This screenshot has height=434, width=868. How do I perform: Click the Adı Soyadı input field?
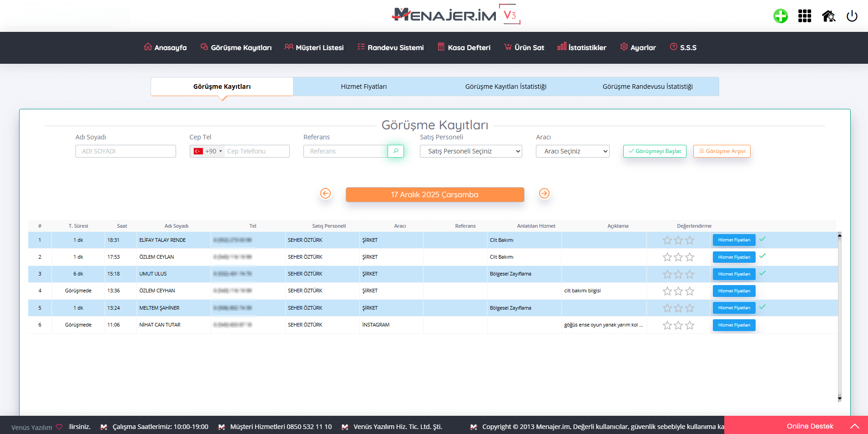126,151
